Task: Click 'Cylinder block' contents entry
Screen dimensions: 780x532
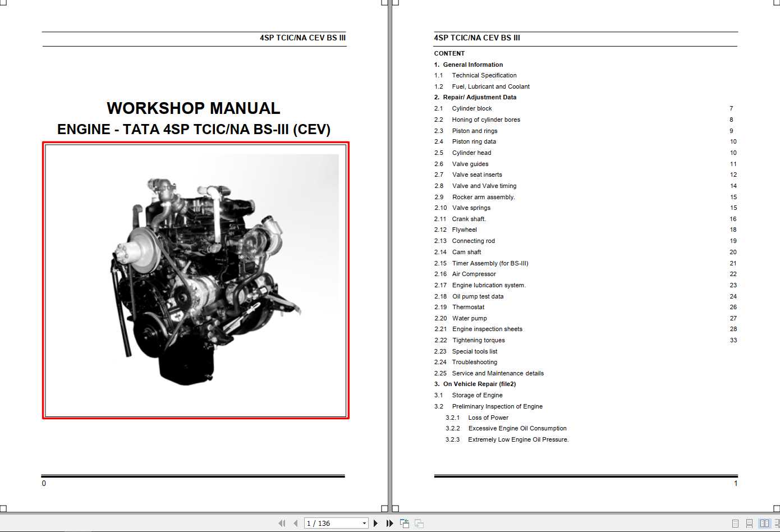Action: (x=472, y=108)
